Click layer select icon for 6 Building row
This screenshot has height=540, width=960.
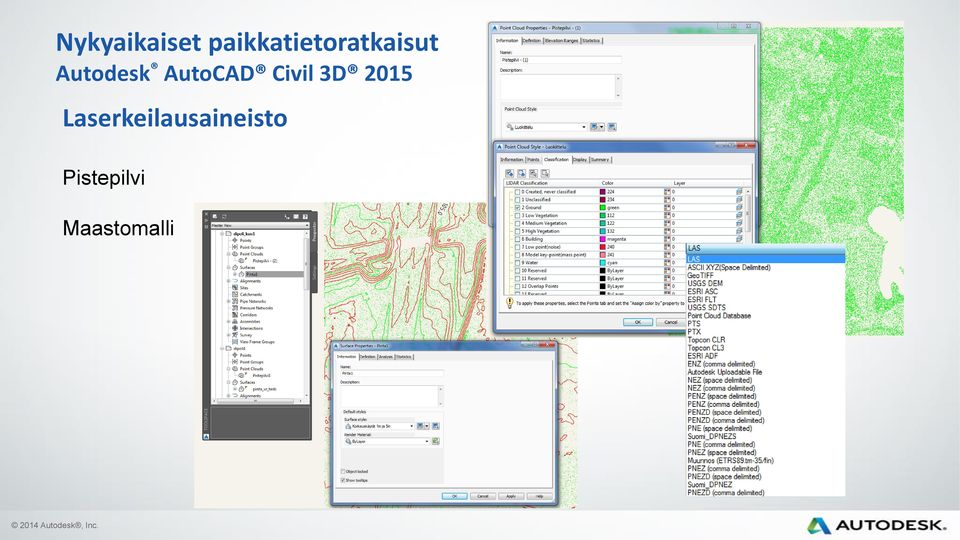[x=739, y=239]
